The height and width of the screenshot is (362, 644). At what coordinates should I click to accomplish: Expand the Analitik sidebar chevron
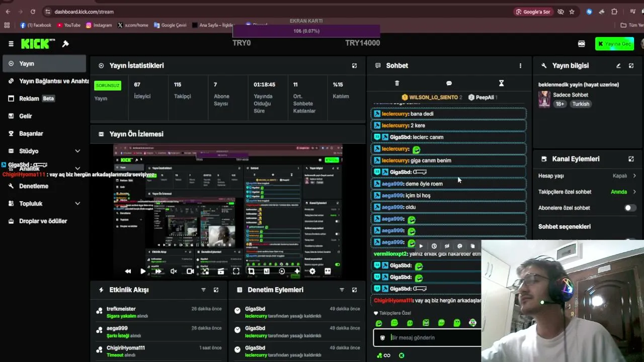[x=77, y=168]
